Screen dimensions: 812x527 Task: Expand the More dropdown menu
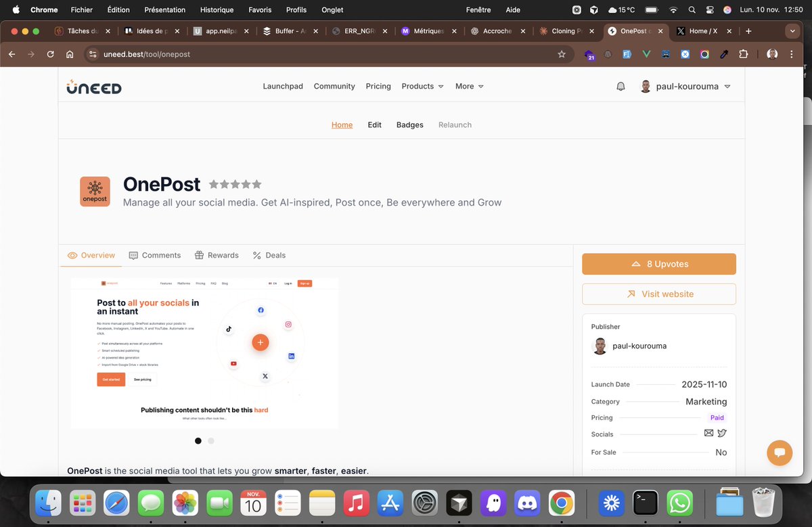(x=470, y=87)
